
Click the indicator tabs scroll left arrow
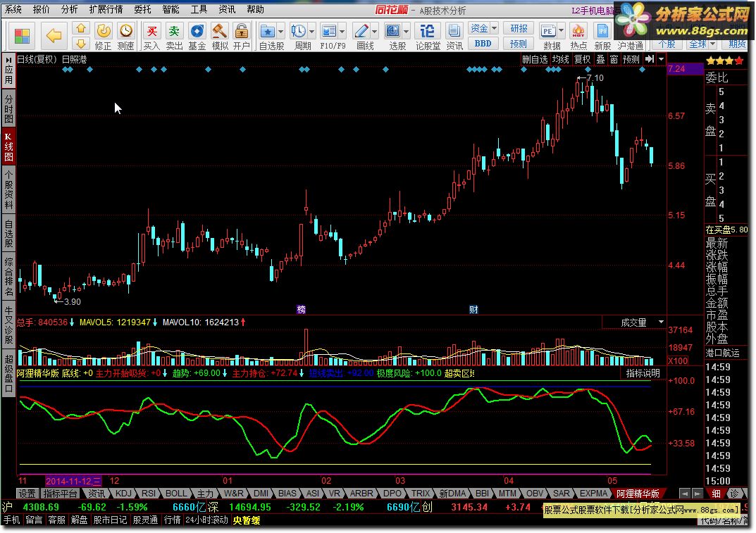[685, 494]
